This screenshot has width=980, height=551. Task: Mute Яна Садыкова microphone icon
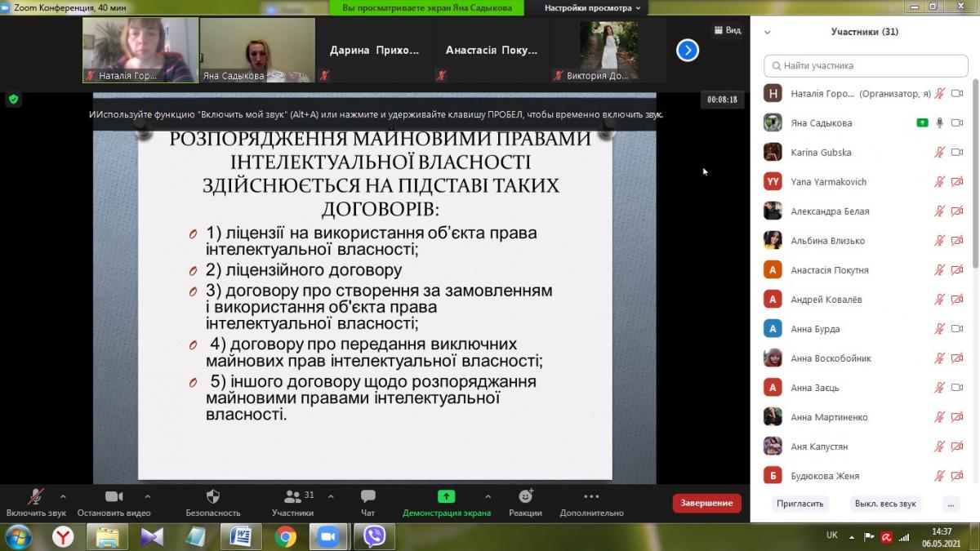(x=940, y=123)
